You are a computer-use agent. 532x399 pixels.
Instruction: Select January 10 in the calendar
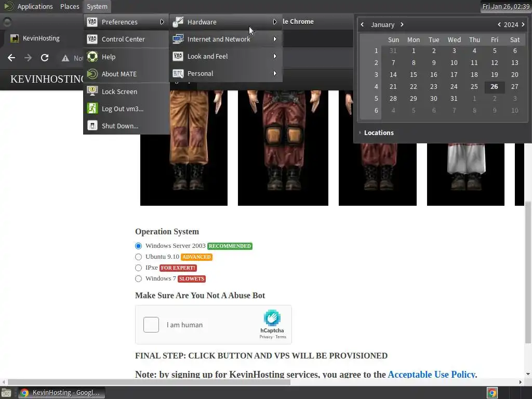tap(454, 63)
